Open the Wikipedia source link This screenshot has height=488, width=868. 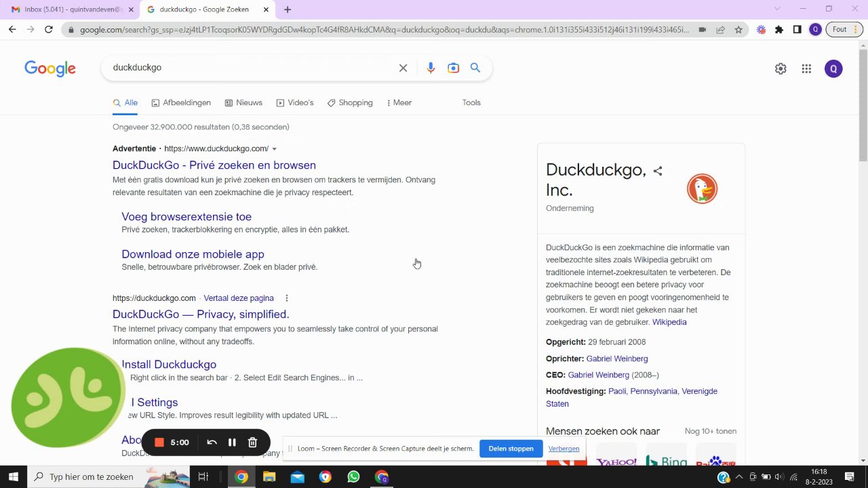click(669, 323)
